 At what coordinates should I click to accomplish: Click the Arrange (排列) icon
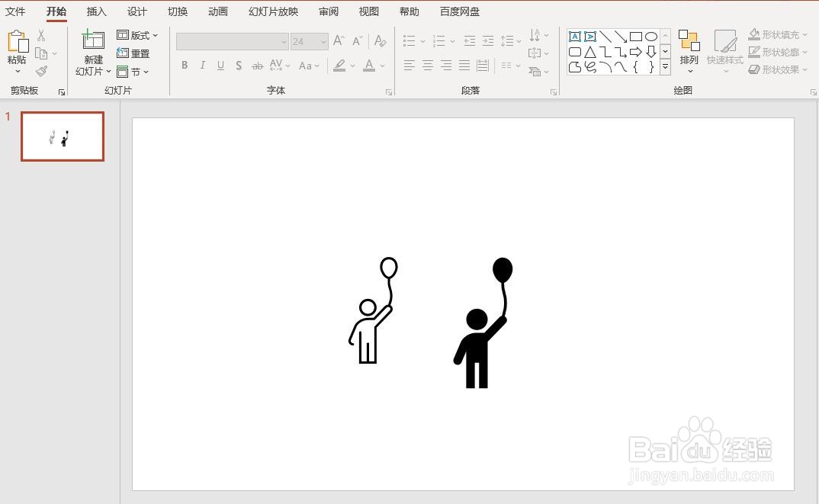(689, 40)
